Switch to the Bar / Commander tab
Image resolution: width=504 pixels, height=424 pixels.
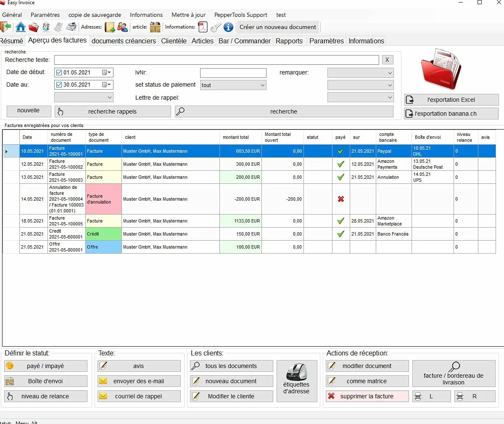[245, 41]
